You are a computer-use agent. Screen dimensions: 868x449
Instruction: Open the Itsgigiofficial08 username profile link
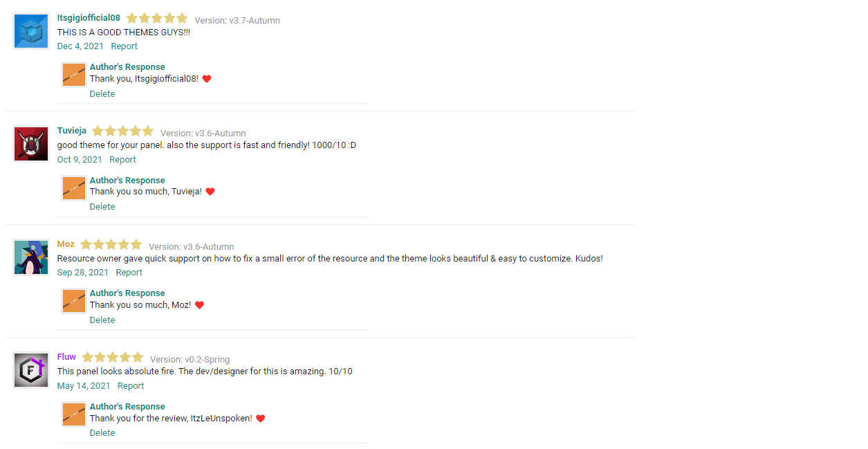tap(89, 18)
